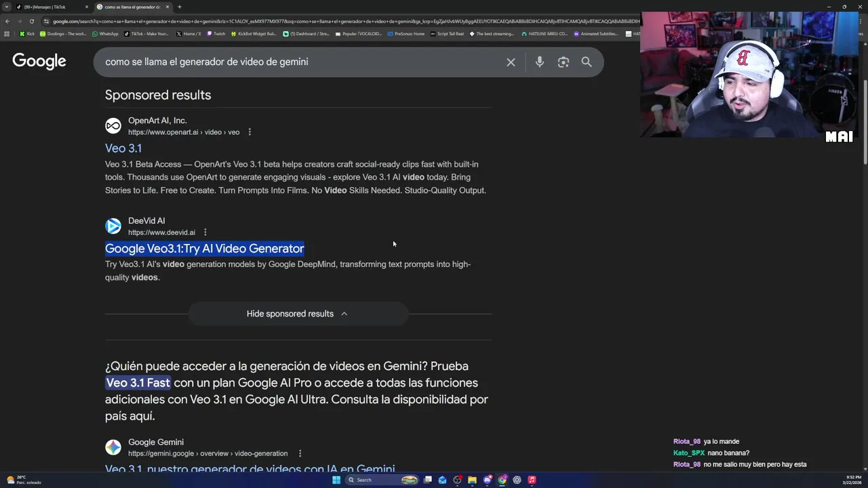868x488 pixels.
Task: Open the Animated Subtitles bookmark
Action: [596, 33]
